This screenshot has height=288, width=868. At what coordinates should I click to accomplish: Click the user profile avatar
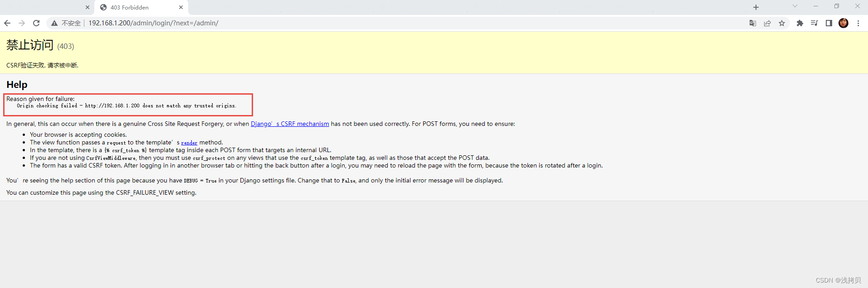pyautogui.click(x=844, y=23)
